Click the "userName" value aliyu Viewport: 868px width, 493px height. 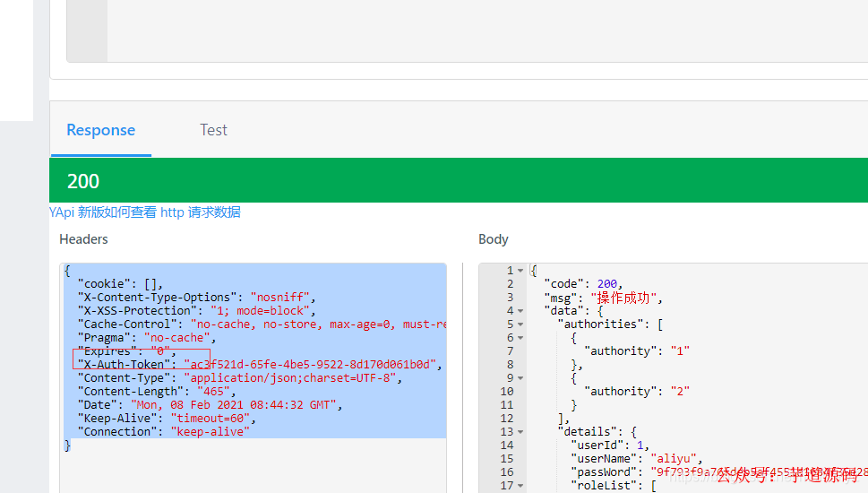tap(674, 459)
